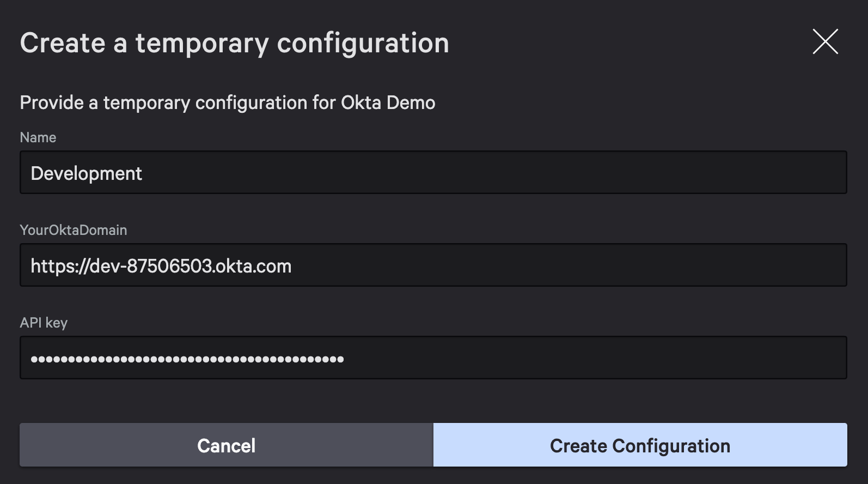The image size is (868, 484).
Task: Cancel the temporary configuration
Action: pos(226,445)
